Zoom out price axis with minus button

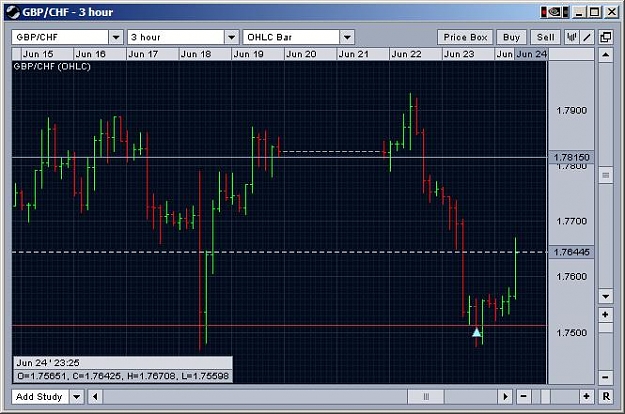605,377
